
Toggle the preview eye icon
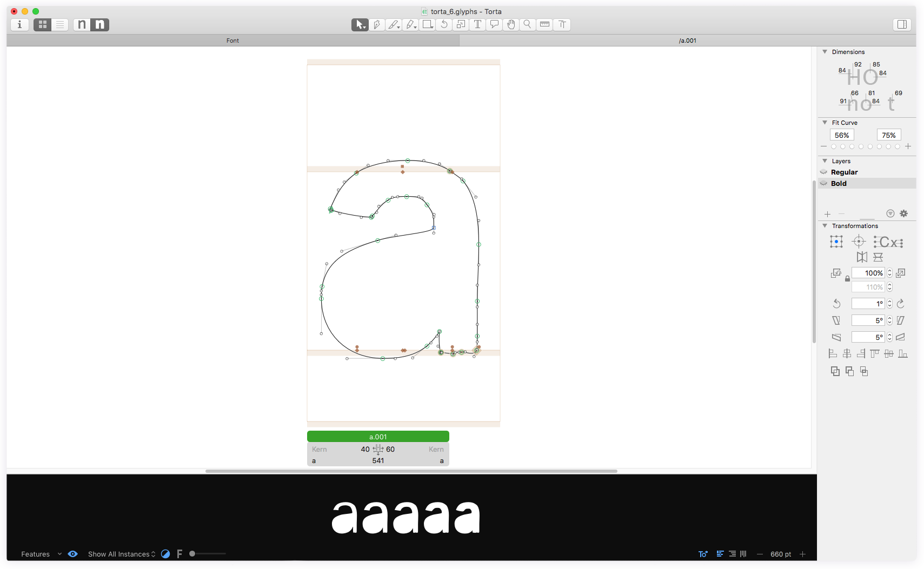(73, 554)
